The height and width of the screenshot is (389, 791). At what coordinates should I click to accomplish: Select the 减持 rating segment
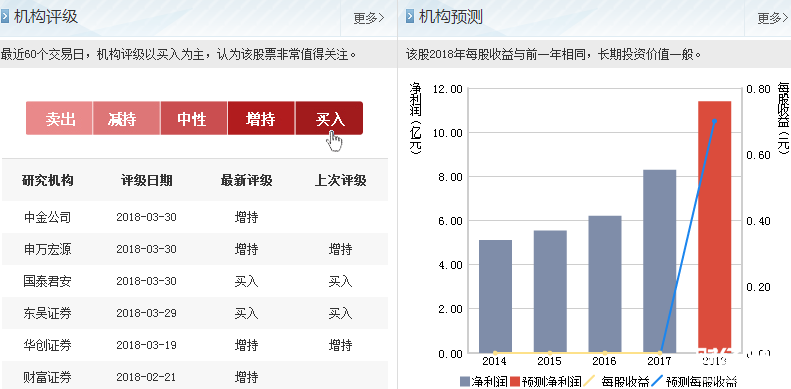point(127,119)
